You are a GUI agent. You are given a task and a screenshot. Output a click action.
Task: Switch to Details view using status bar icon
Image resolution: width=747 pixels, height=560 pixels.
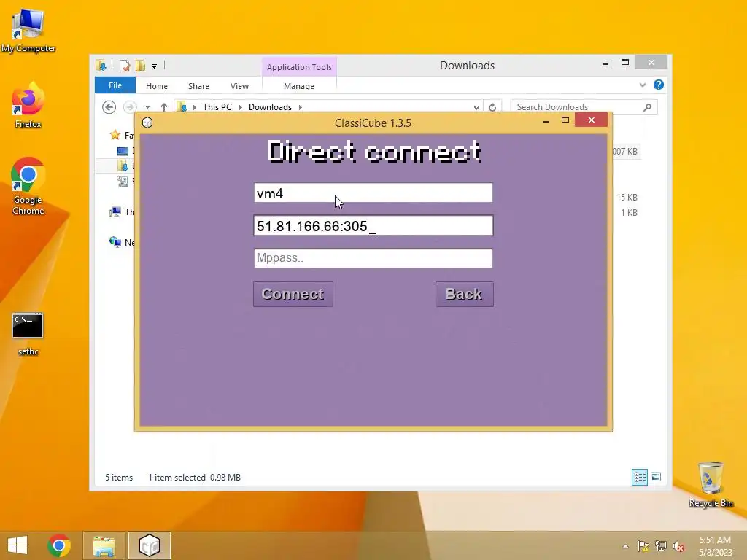pyautogui.click(x=639, y=477)
